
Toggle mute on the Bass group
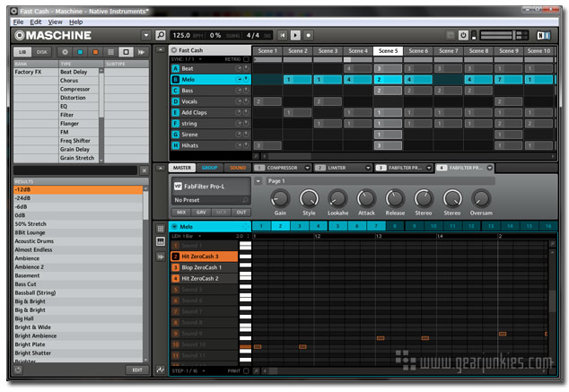click(239, 91)
